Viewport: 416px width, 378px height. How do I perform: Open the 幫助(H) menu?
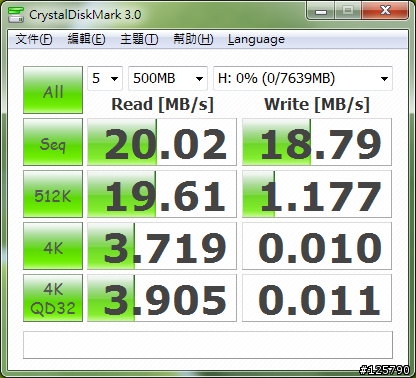[193, 39]
